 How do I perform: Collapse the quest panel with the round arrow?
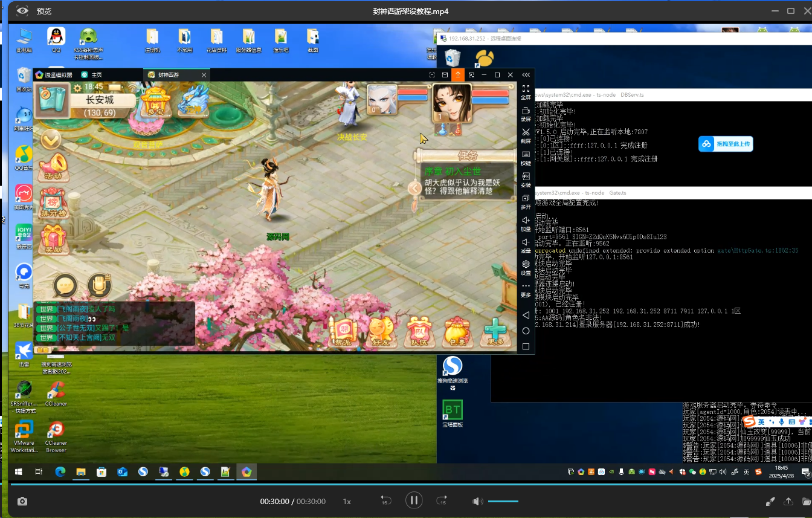pyautogui.click(x=414, y=188)
